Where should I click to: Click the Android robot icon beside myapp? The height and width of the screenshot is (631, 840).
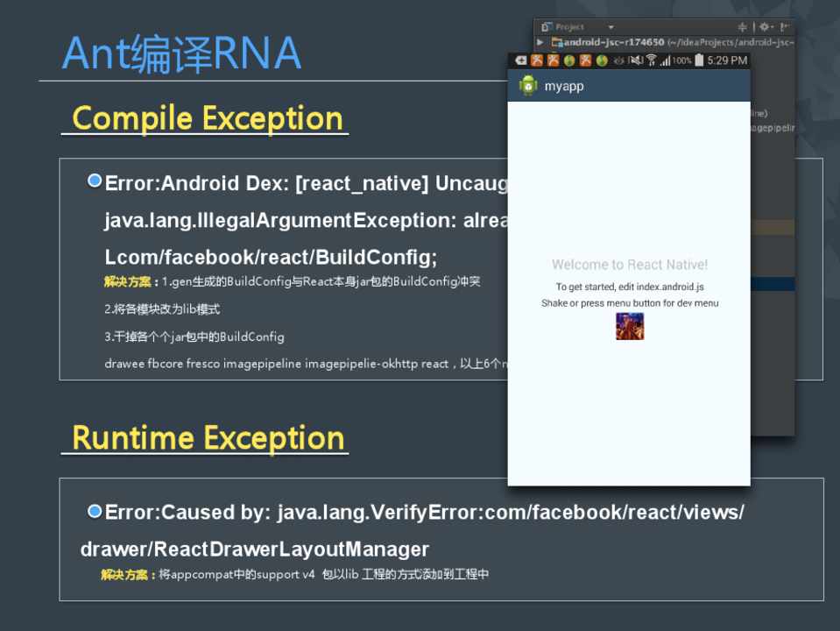(x=527, y=86)
